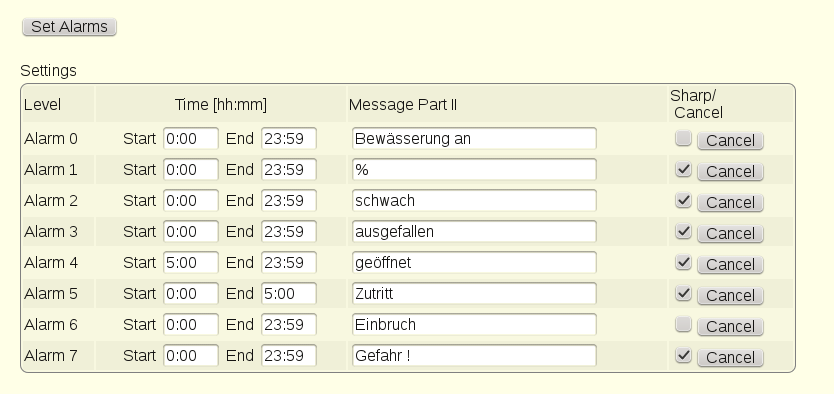Click the Alarm 1 '%' message field
This screenshot has height=394, width=834.
tap(474, 170)
